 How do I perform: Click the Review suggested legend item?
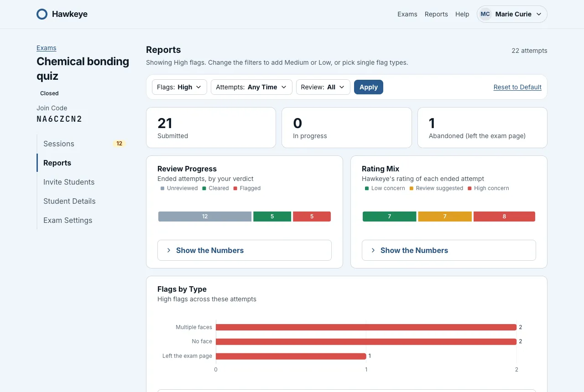coord(436,188)
